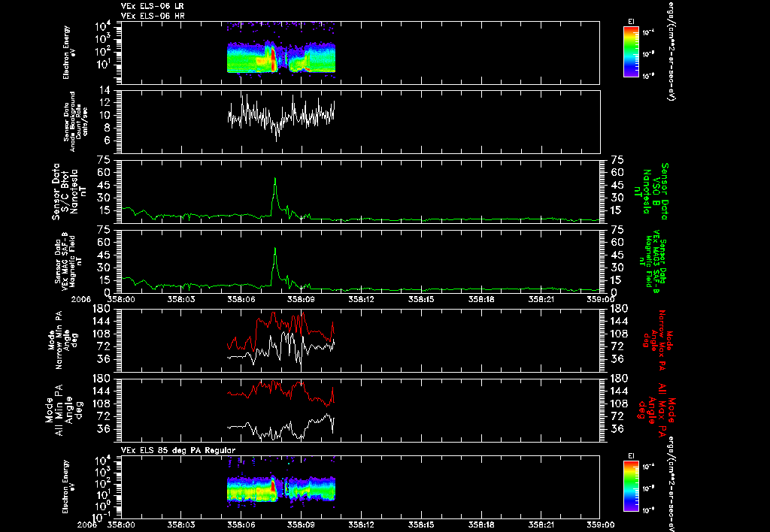
Task: Click "359:00" on the time axis under the MAG SAF-B panel
Action: coord(599,298)
